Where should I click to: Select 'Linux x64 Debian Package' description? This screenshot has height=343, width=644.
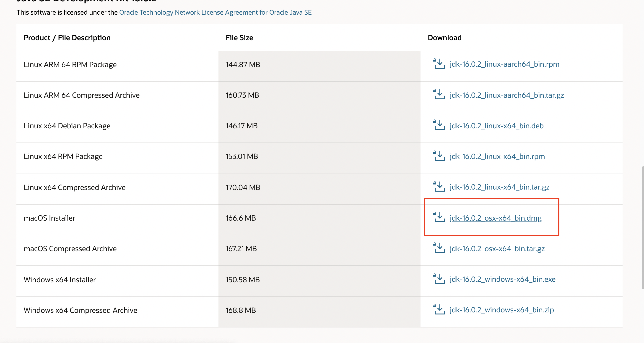(67, 126)
